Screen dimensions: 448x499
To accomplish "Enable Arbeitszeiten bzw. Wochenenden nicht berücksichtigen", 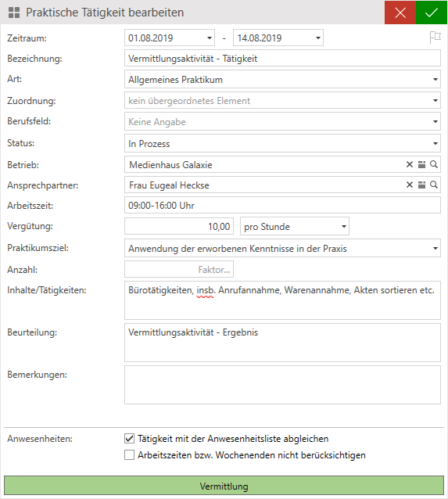I will coord(129,455).
